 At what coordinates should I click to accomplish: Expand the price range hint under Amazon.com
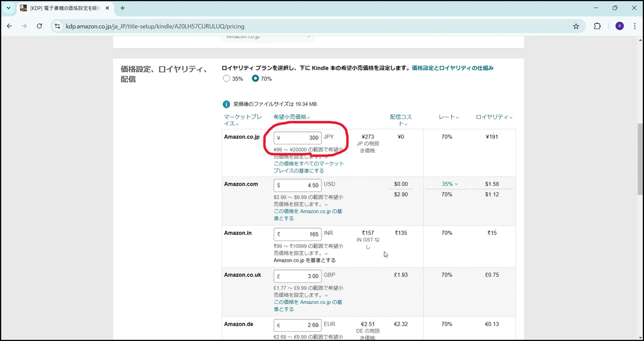pos(326,204)
